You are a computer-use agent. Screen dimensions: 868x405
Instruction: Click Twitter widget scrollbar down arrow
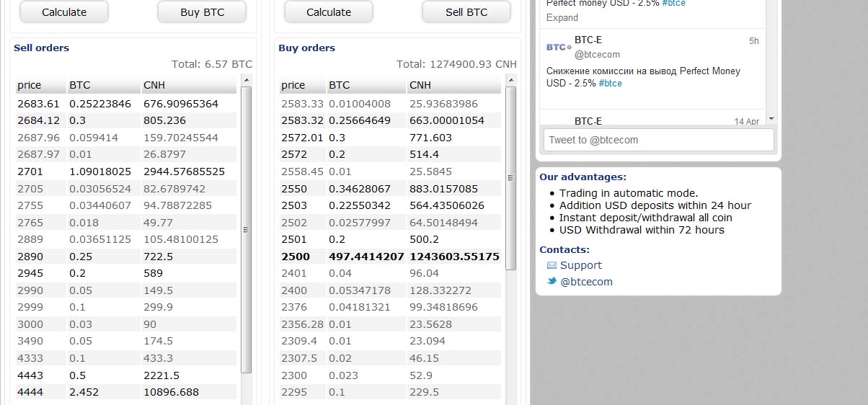pyautogui.click(x=771, y=119)
